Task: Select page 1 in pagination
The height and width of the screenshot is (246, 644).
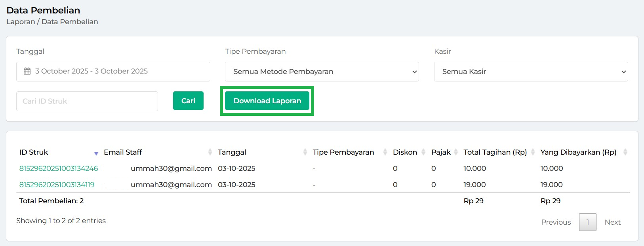Action: [x=587, y=222]
